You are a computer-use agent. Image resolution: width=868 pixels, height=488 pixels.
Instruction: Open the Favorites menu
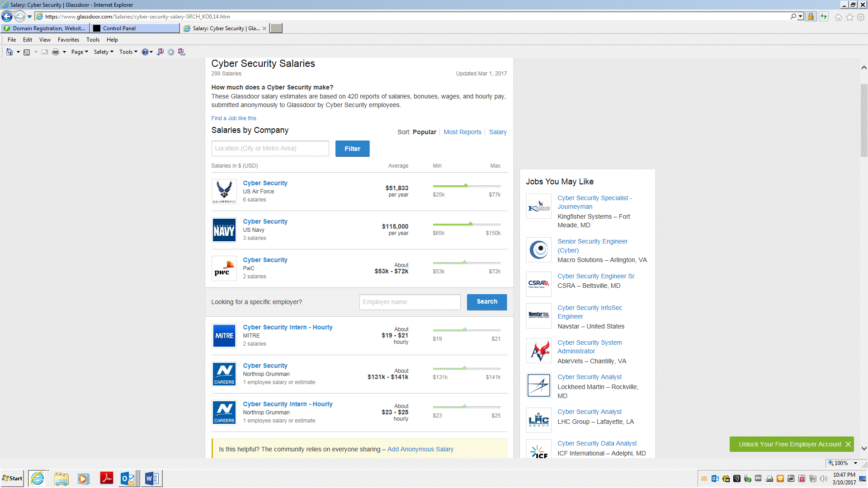[68, 40]
